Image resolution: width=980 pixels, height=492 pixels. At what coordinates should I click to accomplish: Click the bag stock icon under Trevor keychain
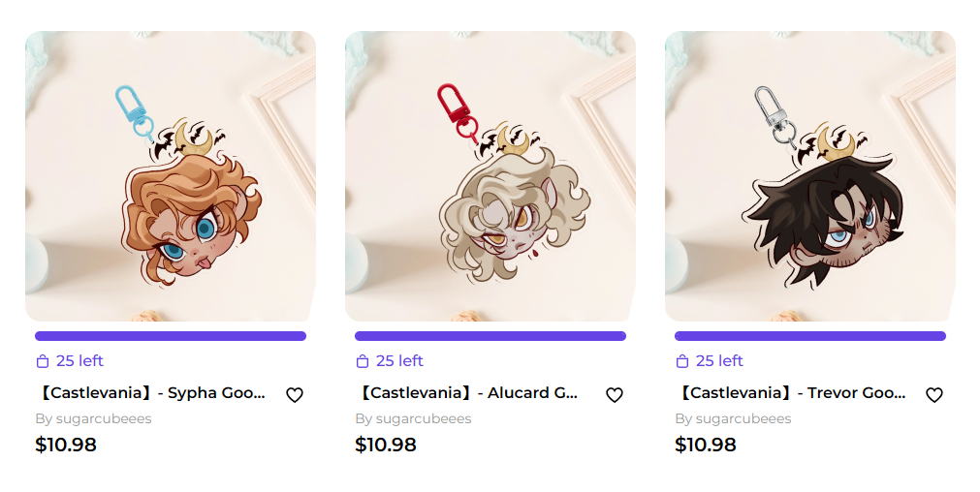(x=682, y=361)
